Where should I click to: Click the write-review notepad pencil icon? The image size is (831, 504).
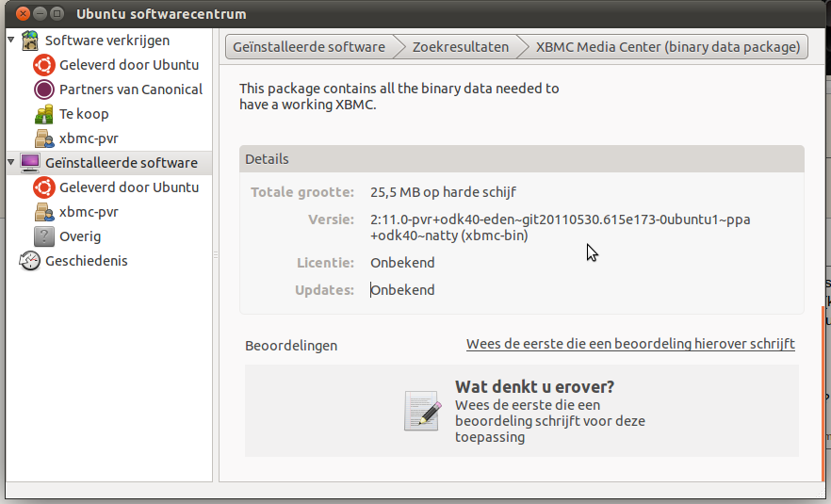(x=422, y=411)
